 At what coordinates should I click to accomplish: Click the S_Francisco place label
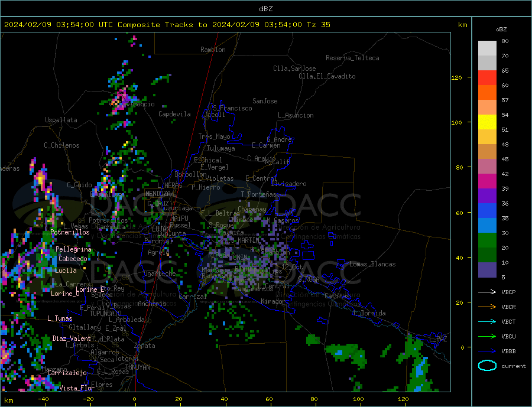(x=232, y=108)
